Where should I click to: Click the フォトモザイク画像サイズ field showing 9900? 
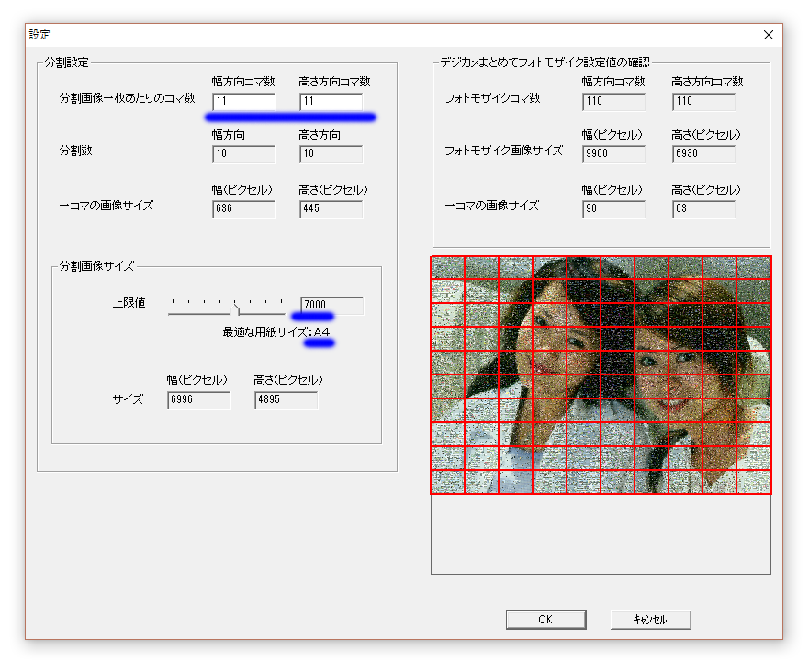(x=613, y=153)
